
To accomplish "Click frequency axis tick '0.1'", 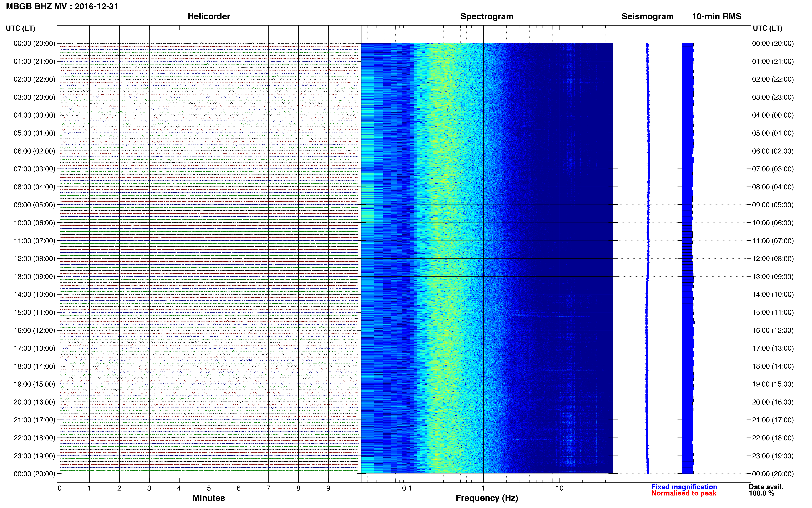I will click(x=407, y=488).
